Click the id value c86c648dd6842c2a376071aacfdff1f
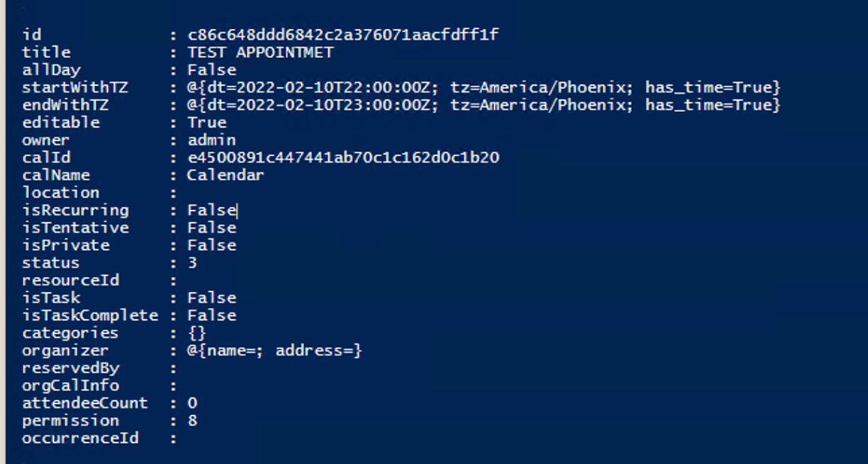This screenshot has width=868, height=464. coord(343,35)
